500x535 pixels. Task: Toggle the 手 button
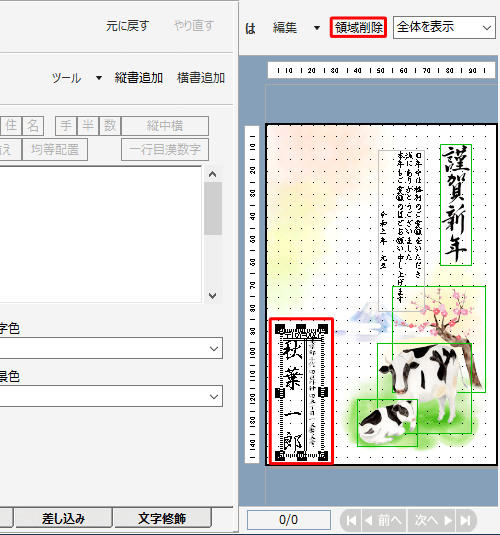66,126
